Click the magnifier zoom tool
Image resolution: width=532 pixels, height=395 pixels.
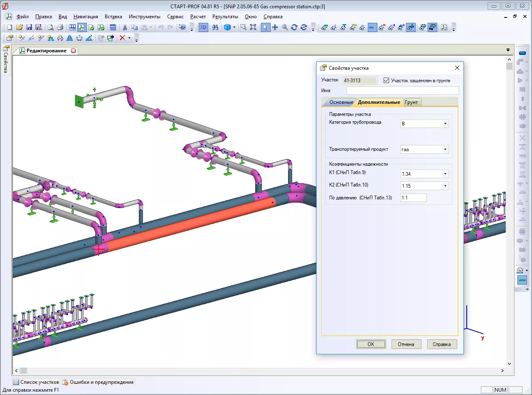point(285,27)
